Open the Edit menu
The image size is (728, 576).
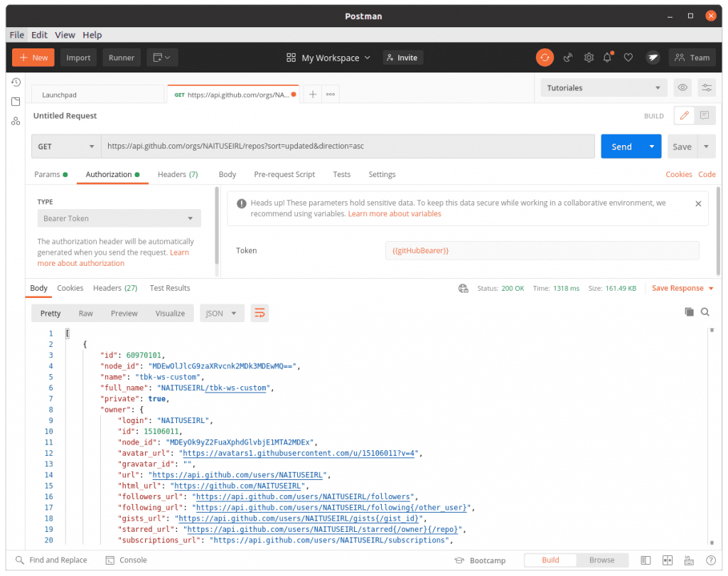[x=40, y=35]
